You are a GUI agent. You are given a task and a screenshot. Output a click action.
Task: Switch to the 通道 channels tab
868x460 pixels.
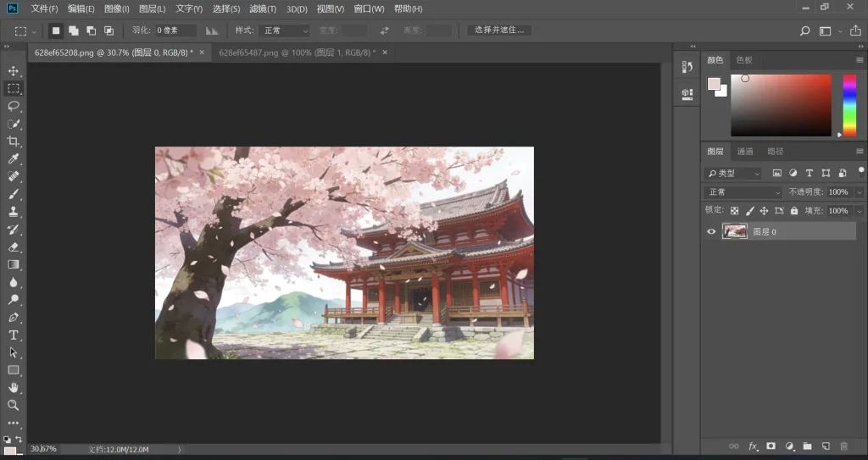[745, 152]
